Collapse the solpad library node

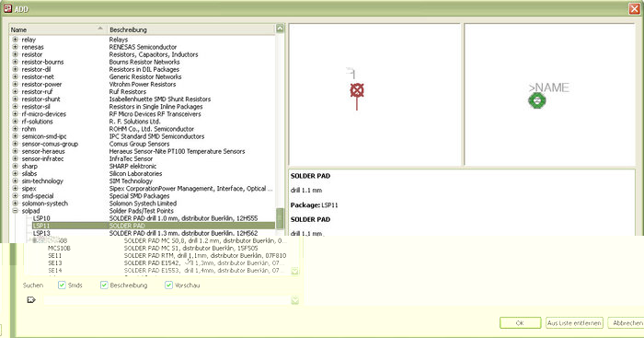[16, 211]
